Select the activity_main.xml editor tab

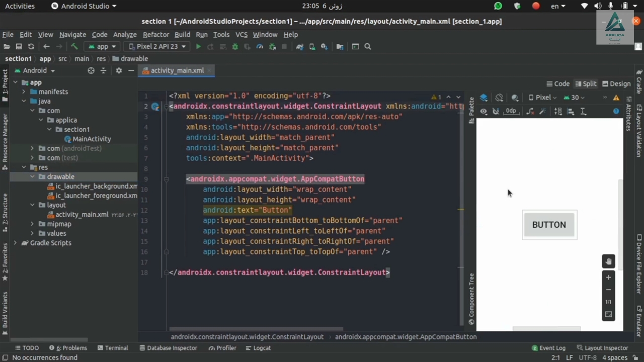[177, 70]
